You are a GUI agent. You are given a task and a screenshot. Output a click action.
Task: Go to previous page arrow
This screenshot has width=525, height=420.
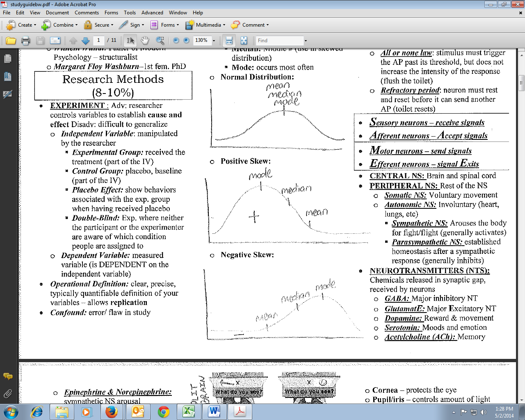click(x=73, y=41)
